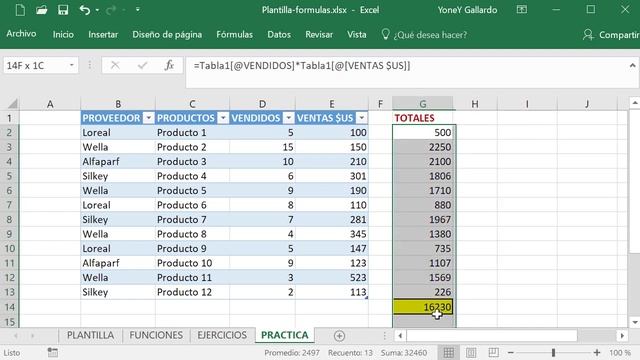Click the VENTAS value 523

pyautogui.click(x=332, y=278)
